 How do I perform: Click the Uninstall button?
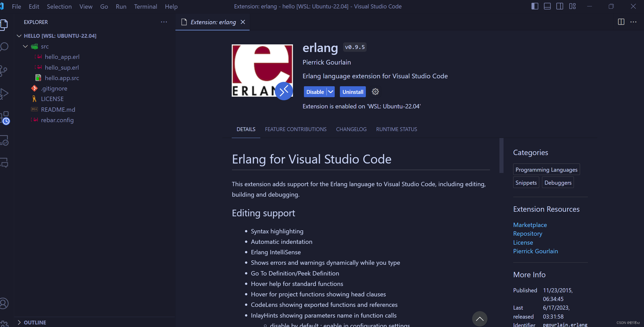(353, 92)
